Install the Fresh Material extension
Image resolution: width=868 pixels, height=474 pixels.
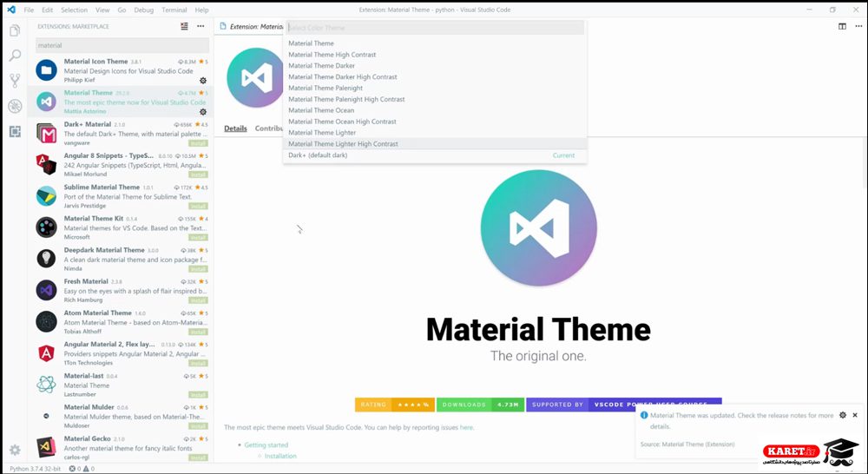pos(198,300)
